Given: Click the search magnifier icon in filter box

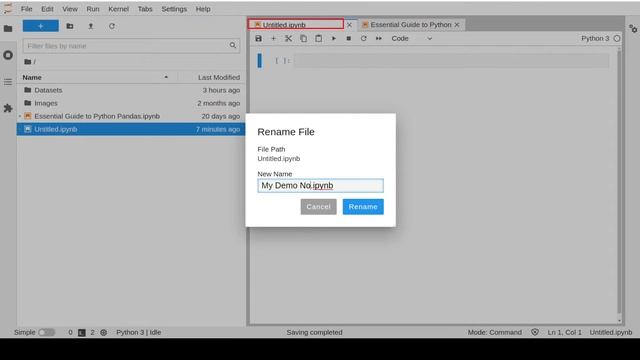Looking at the screenshot, I should [x=233, y=45].
